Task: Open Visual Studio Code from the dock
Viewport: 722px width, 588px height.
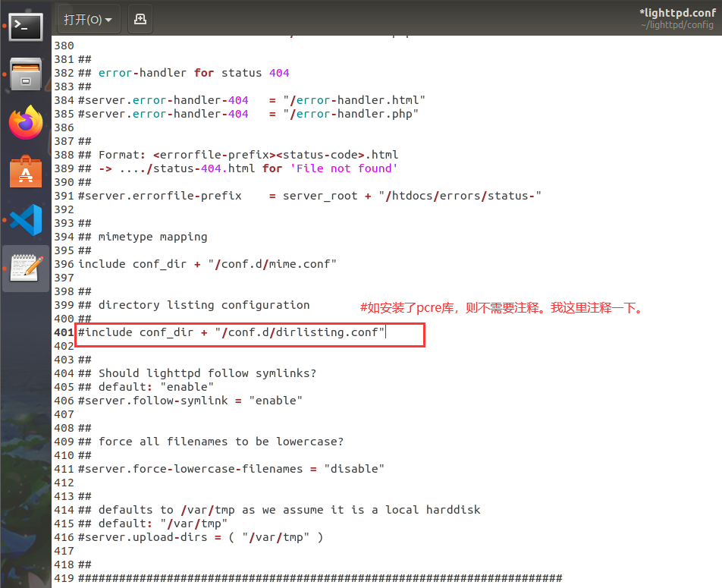Action: (x=25, y=219)
